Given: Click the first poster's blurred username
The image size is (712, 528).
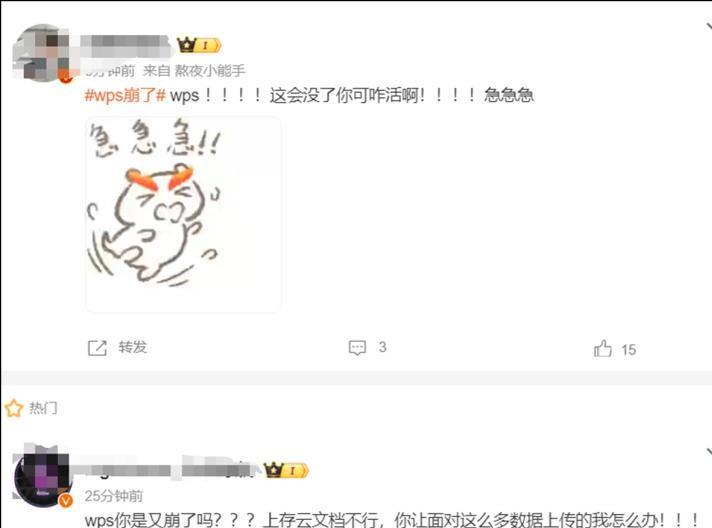Looking at the screenshot, I should (x=127, y=46).
